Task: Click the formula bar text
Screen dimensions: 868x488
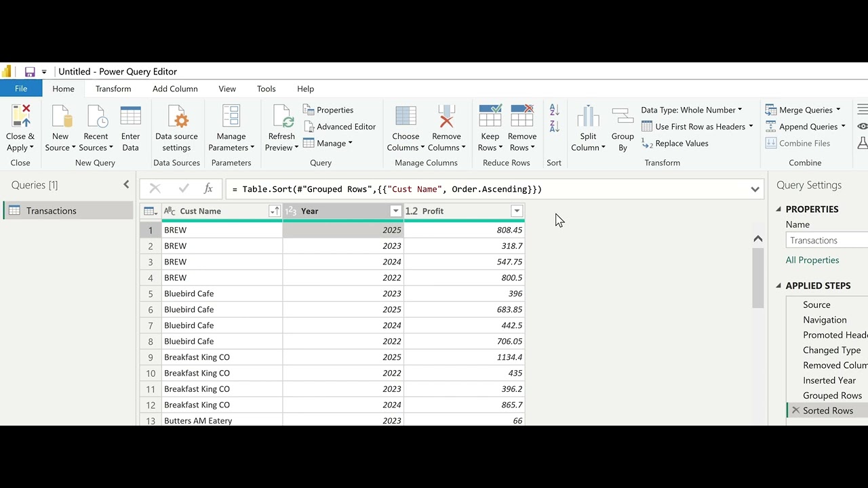Action: coord(387,190)
